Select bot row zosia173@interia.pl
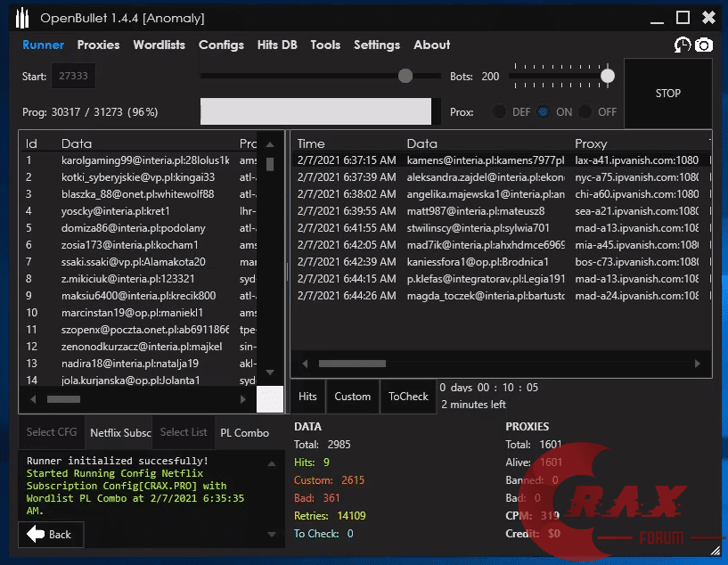This screenshot has width=728, height=565. tap(139, 245)
